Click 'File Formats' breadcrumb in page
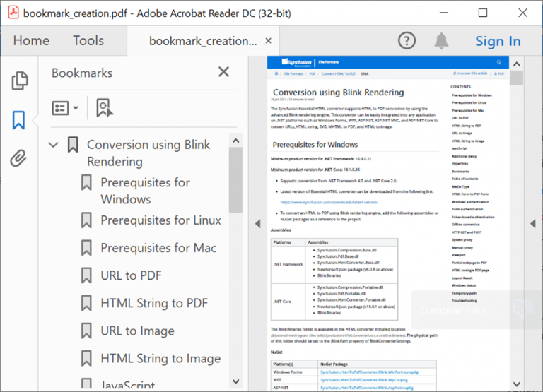Screen dimensions: 543x392 [293, 73]
